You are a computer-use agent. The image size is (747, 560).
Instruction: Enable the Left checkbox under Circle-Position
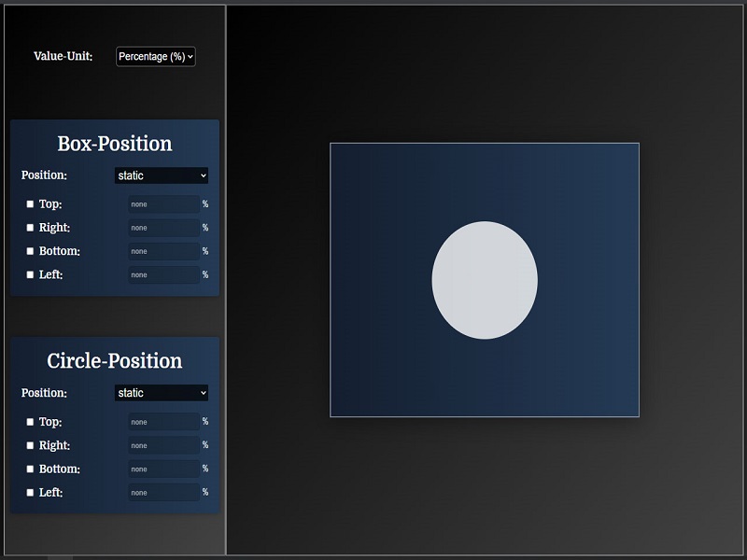coord(29,492)
